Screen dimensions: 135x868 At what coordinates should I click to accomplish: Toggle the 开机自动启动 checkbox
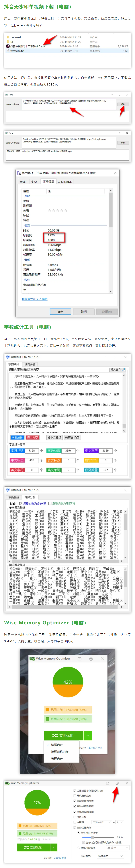[75, 796]
